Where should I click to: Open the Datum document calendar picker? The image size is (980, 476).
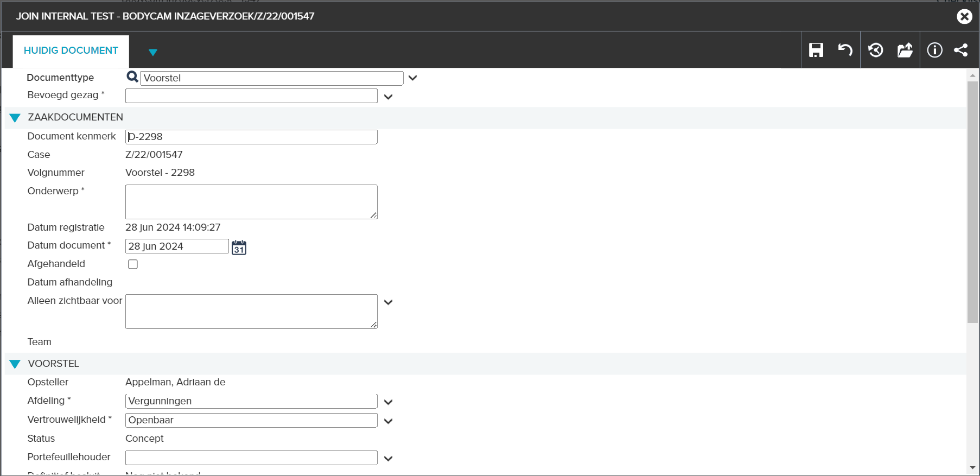239,247
